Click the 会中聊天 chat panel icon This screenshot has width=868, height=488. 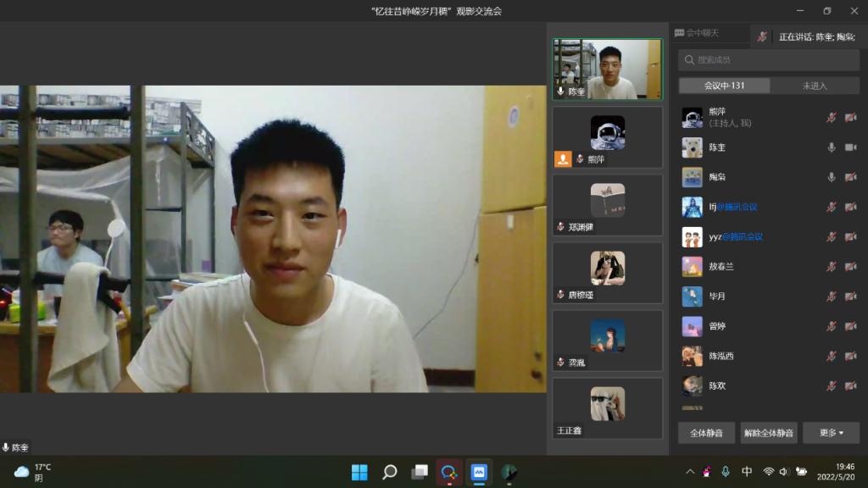point(680,33)
